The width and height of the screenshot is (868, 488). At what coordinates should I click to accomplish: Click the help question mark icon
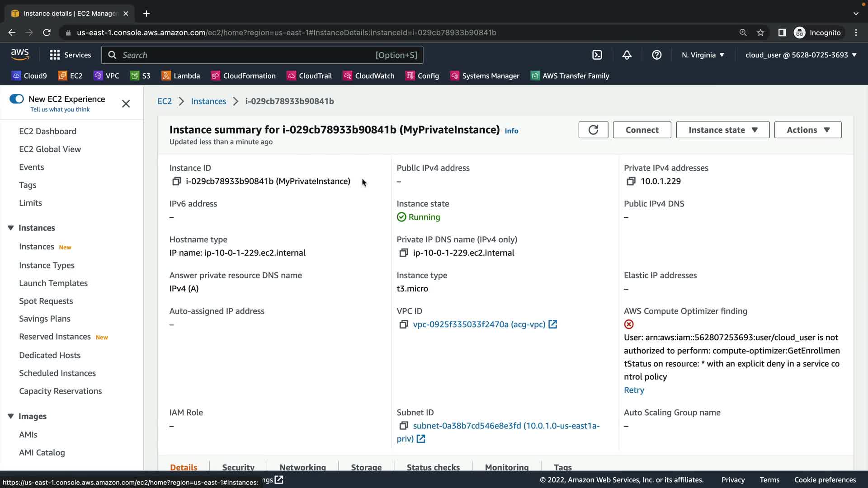[656, 55]
